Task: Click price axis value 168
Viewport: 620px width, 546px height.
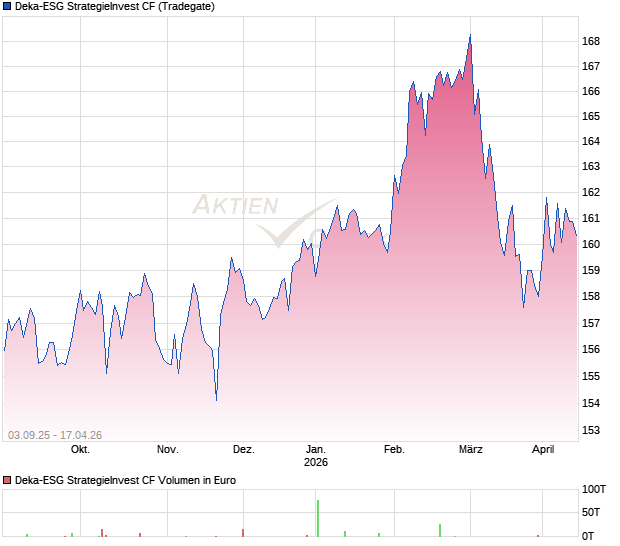Action: pyautogui.click(x=591, y=41)
